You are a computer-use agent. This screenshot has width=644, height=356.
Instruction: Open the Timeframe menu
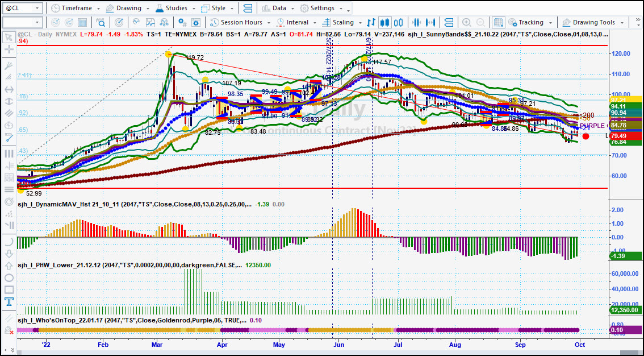click(x=73, y=8)
